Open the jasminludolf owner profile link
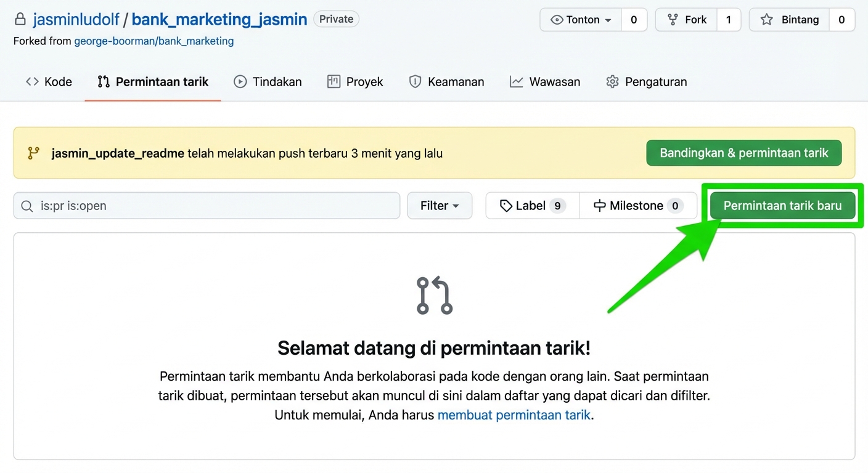This screenshot has width=868, height=473. 76,20
